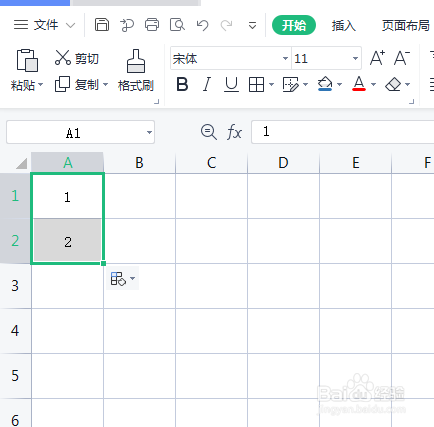Expand the borders dropdown arrow
434x427 pixels.
click(271, 85)
